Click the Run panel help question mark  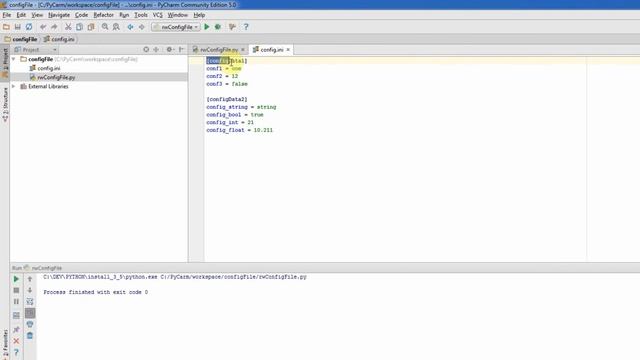[16, 352]
